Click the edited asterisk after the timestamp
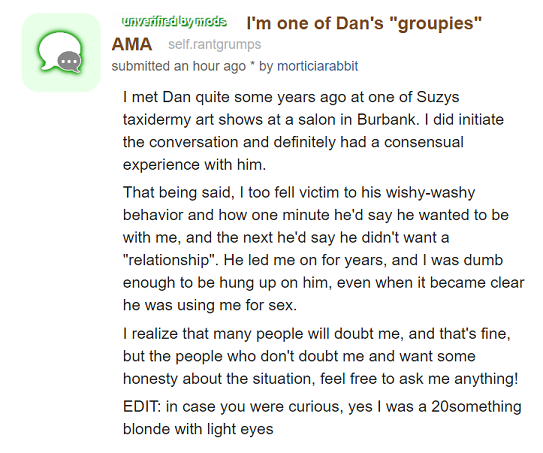543x453 pixels. 253,64
